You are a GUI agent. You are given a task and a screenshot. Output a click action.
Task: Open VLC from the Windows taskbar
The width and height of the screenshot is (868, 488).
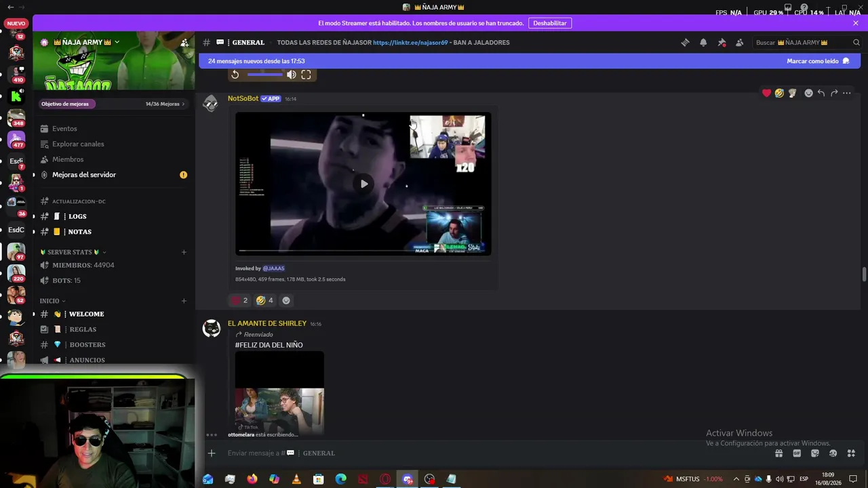click(x=296, y=479)
